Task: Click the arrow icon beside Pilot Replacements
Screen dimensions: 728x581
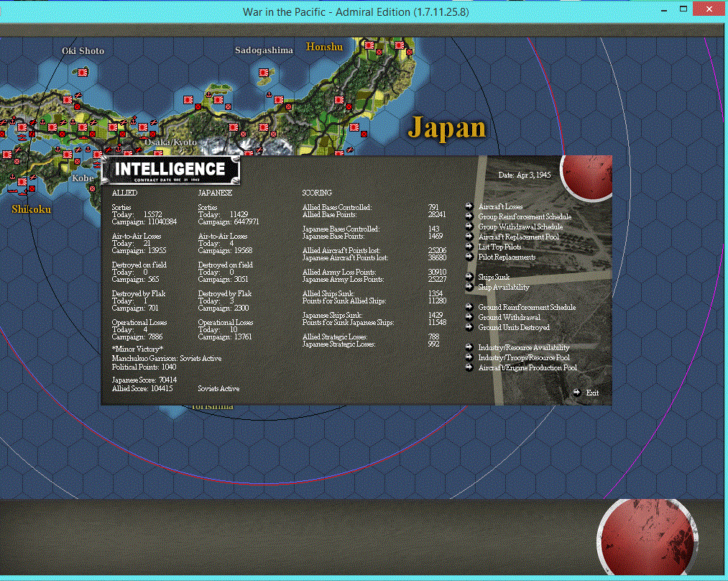Action: click(x=469, y=257)
